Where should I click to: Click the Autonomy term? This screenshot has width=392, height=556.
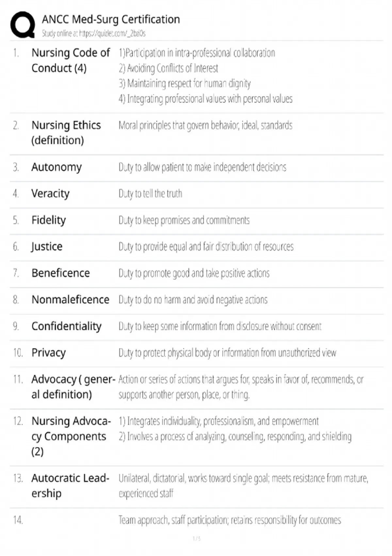point(57,167)
